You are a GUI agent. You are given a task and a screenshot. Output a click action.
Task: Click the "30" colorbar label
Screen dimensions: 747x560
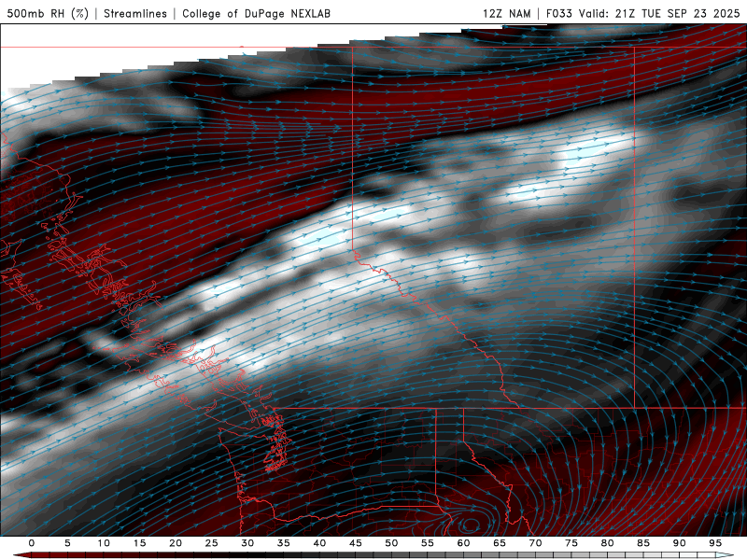tap(247, 543)
